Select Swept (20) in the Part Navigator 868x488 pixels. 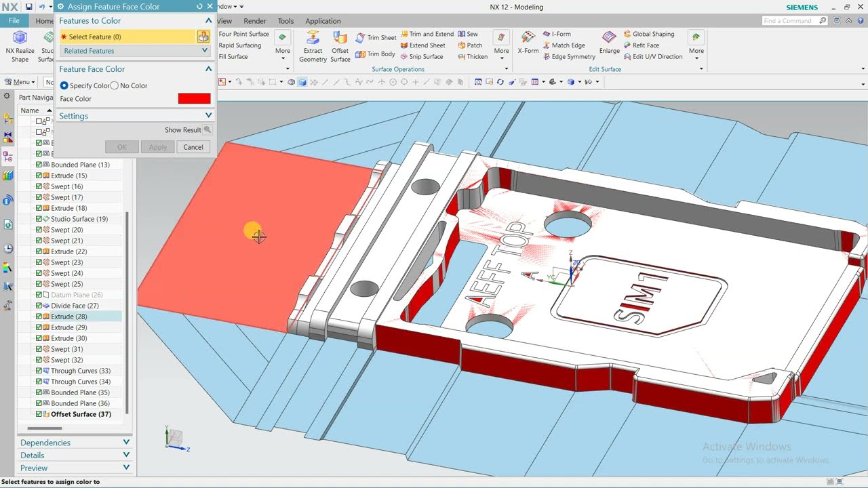click(67, 230)
